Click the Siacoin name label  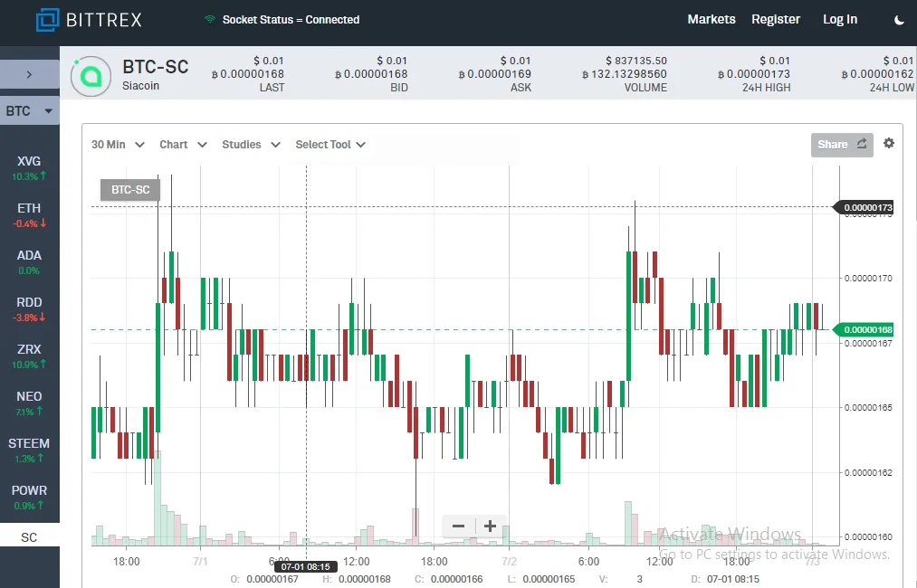(140, 86)
